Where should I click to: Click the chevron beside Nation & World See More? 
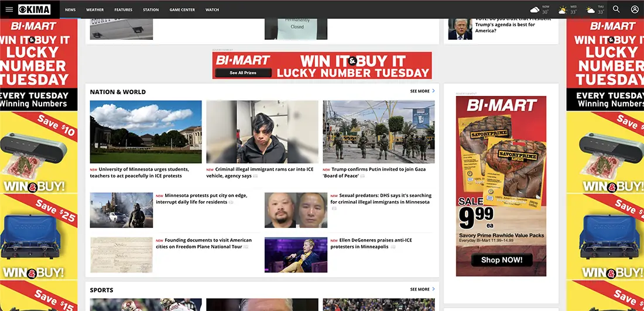click(433, 91)
